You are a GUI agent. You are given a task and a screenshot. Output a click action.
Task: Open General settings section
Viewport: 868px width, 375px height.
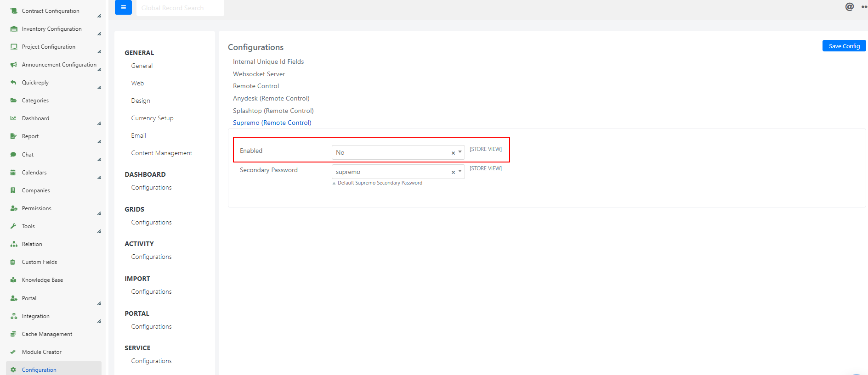tap(142, 66)
